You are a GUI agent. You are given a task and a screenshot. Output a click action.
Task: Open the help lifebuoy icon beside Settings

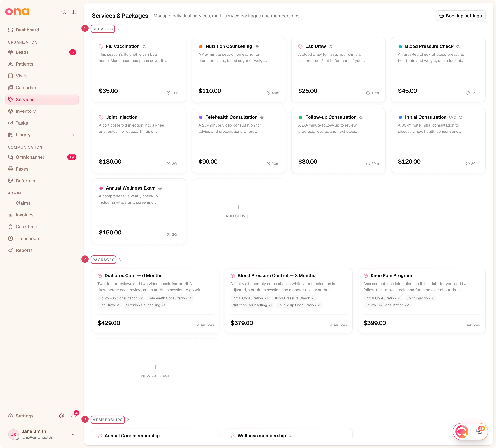click(x=62, y=416)
